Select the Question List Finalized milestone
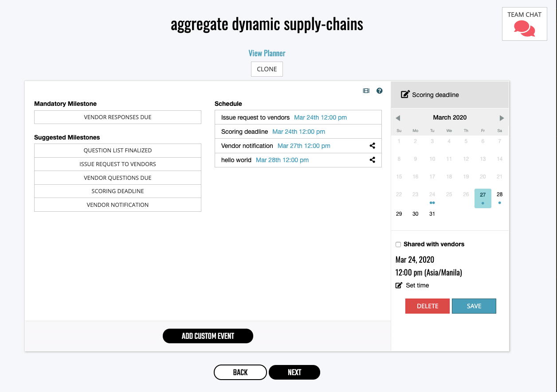This screenshot has height=392, width=557. tap(118, 150)
